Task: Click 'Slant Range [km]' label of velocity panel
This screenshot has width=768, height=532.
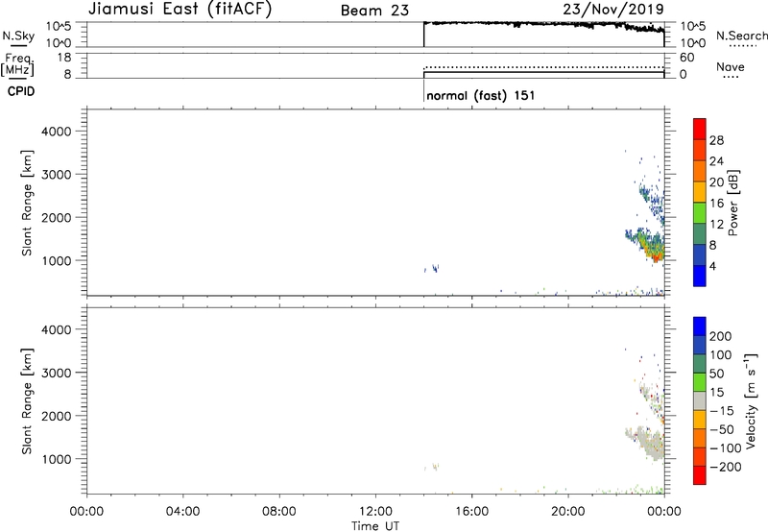Action: tap(27, 401)
